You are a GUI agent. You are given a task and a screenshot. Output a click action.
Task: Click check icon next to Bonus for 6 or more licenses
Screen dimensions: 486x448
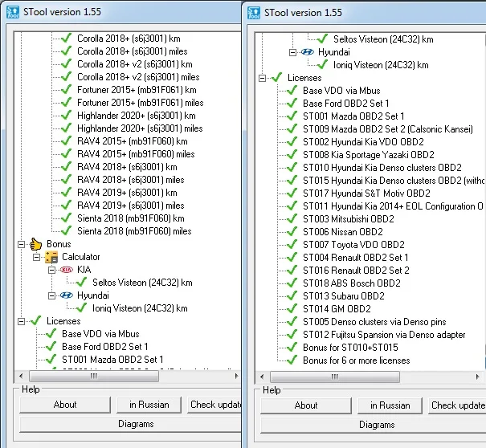(292, 360)
